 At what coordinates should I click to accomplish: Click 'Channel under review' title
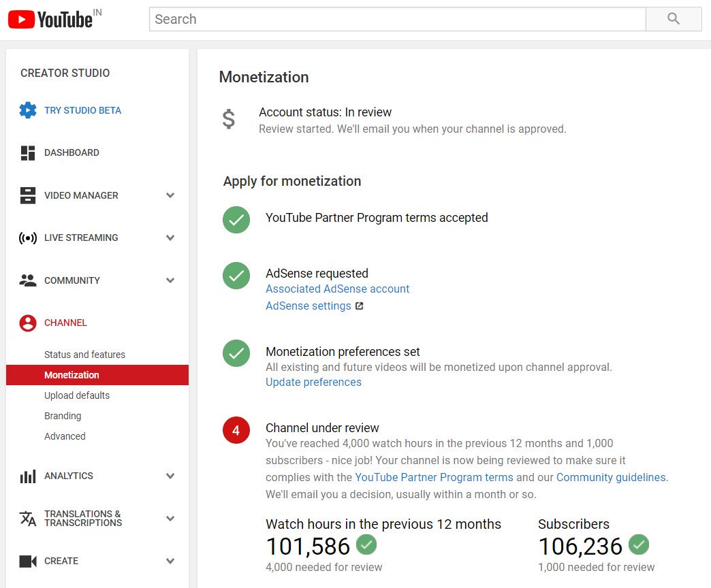click(x=322, y=428)
